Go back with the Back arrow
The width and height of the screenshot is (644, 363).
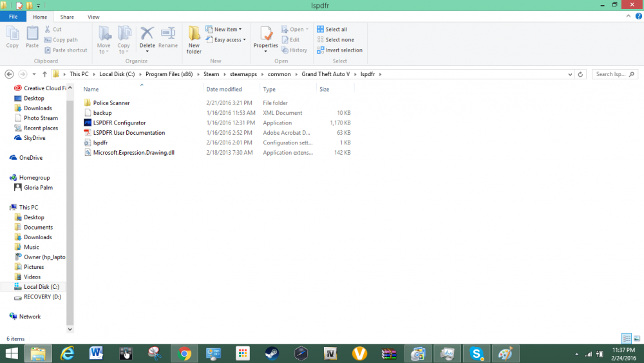[9, 74]
